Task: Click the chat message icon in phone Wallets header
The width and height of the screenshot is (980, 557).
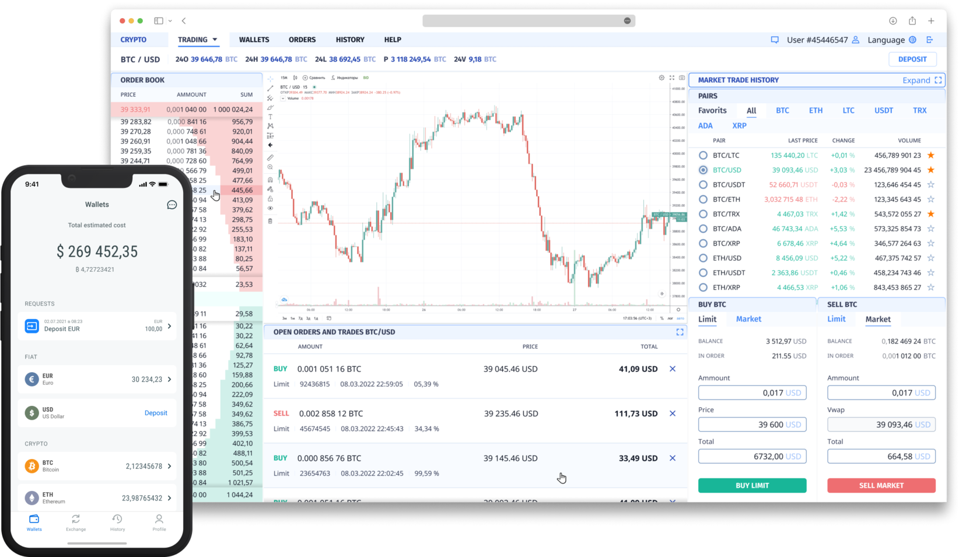Action: click(171, 205)
